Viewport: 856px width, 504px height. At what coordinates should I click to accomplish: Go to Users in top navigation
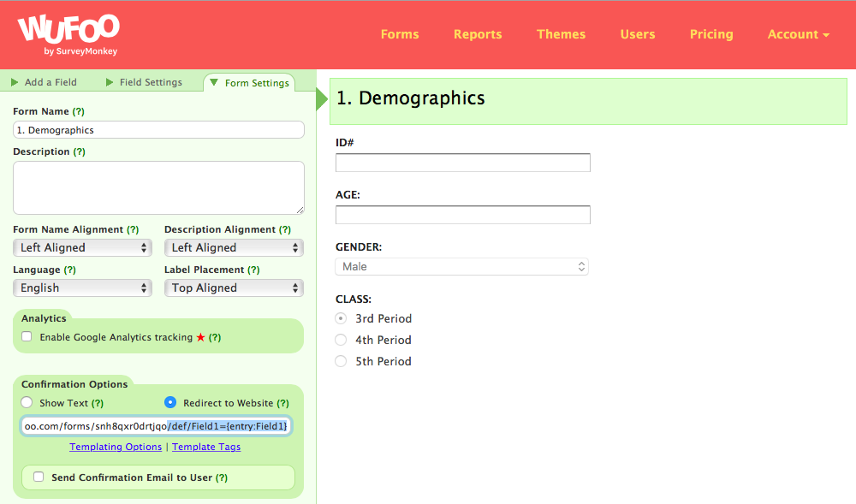click(x=638, y=34)
